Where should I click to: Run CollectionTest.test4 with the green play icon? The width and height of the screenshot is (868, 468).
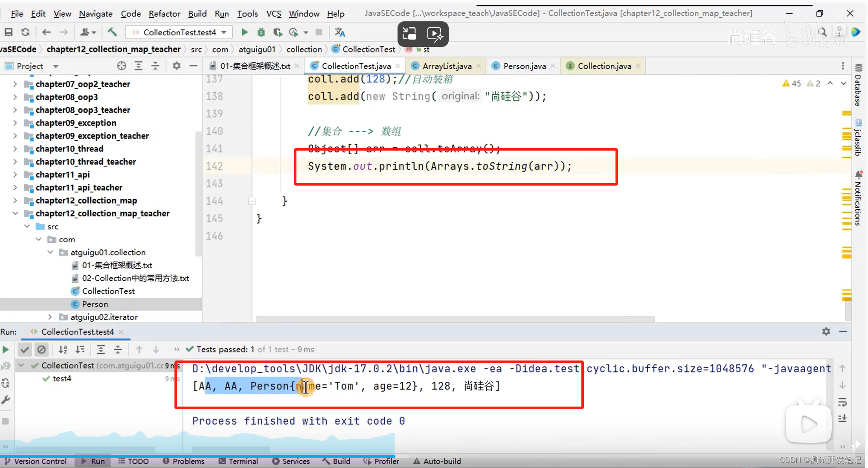point(244,32)
